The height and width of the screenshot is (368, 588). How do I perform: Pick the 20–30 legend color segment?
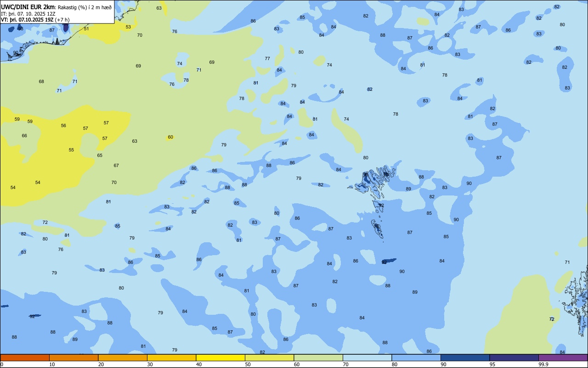coord(123,357)
